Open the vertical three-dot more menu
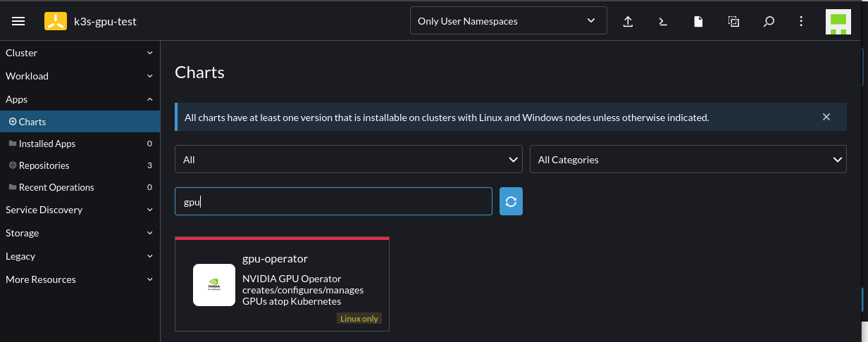This screenshot has width=868, height=342. [x=801, y=21]
